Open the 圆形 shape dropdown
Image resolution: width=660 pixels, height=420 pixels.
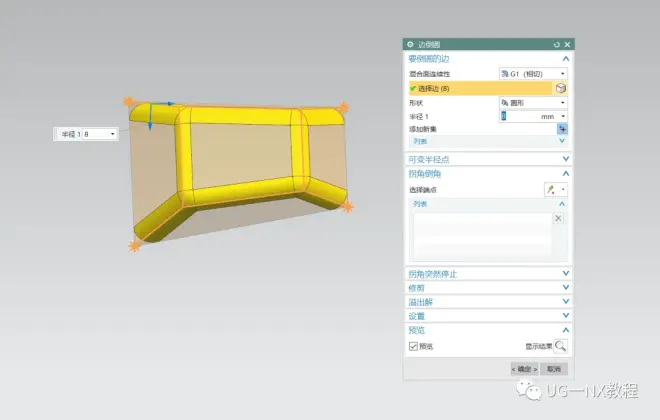tap(532, 103)
